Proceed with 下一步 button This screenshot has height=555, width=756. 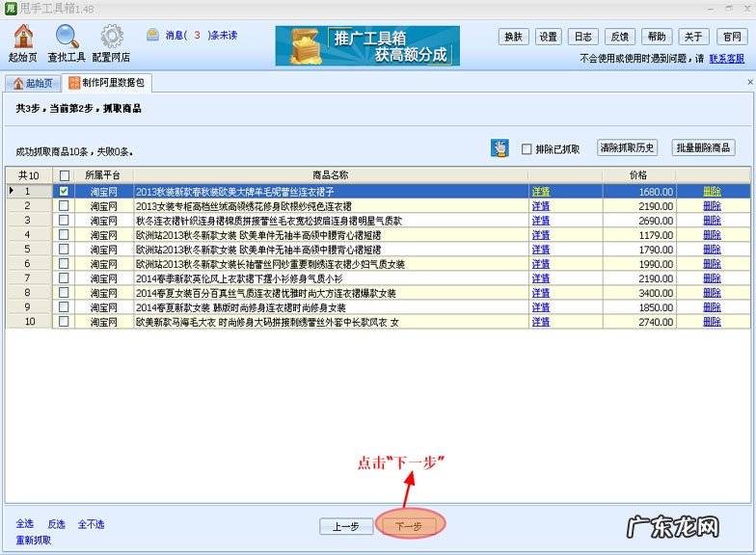click(409, 526)
